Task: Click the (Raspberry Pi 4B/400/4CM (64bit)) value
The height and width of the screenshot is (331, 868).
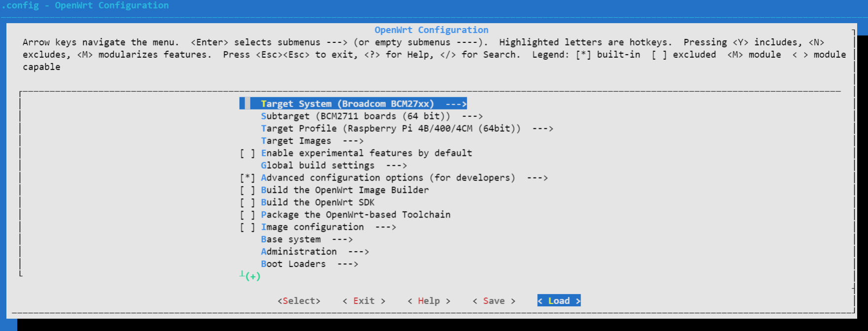Action: [x=432, y=129]
